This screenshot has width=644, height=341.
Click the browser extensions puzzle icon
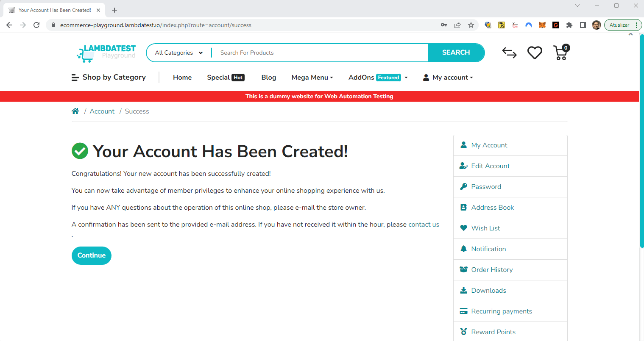[x=569, y=25]
